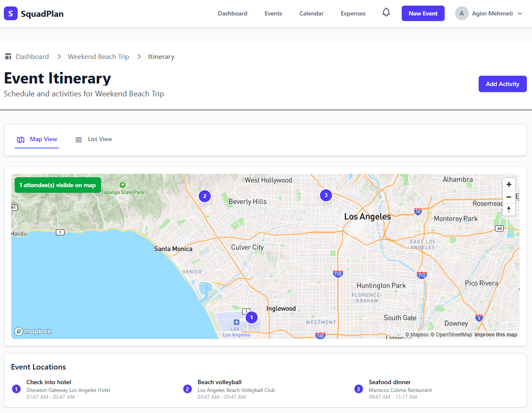Click location badge 2 beside Beach volleyball
This screenshot has height=413, width=532.
point(188,389)
